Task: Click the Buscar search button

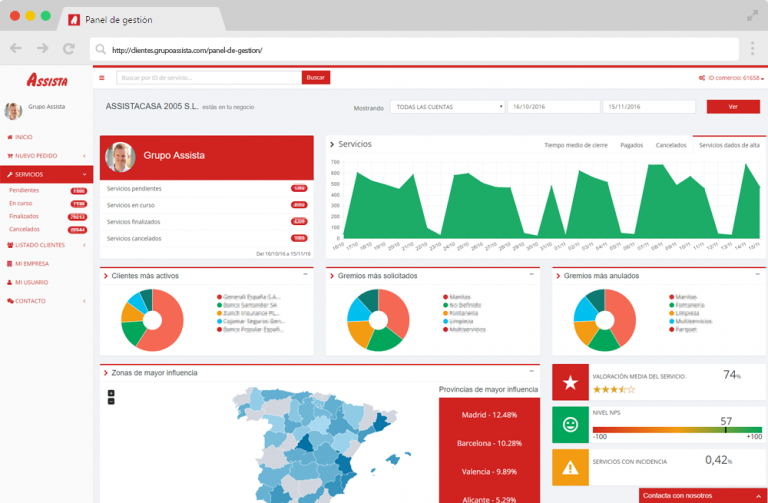Action: [315, 77]
